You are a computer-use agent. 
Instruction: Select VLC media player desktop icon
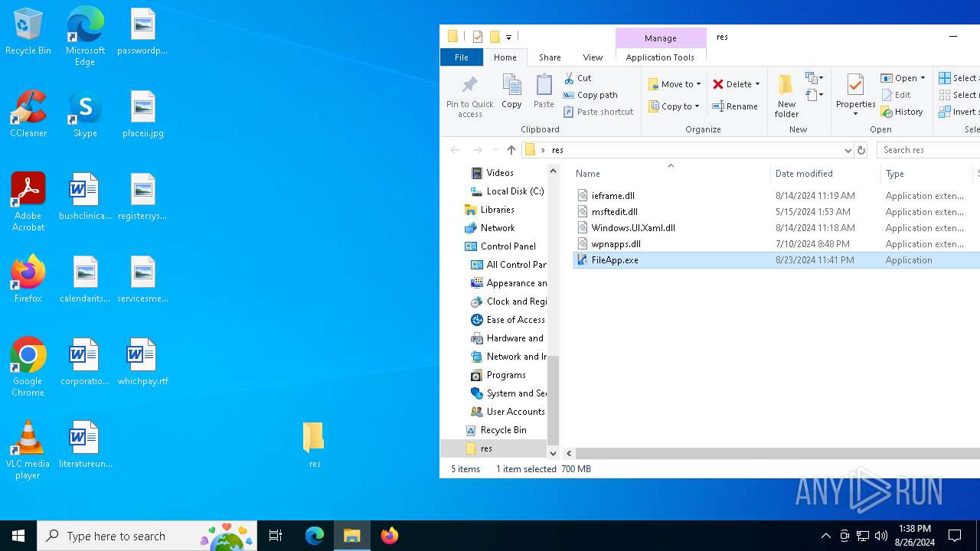coord(28,450)
